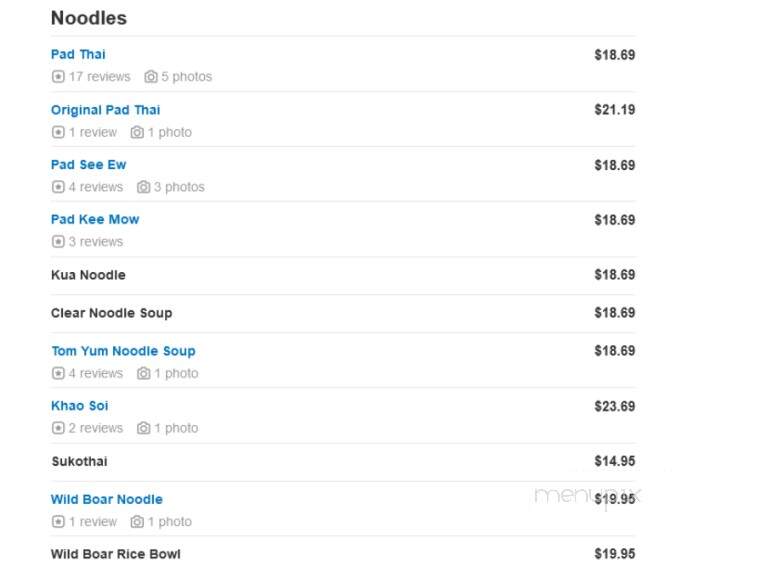This screenshot has width=767, height=578.
Task: Select the Wild Boar Rice Bowl row
Action: pyautogui.click(x=343, y=555)
